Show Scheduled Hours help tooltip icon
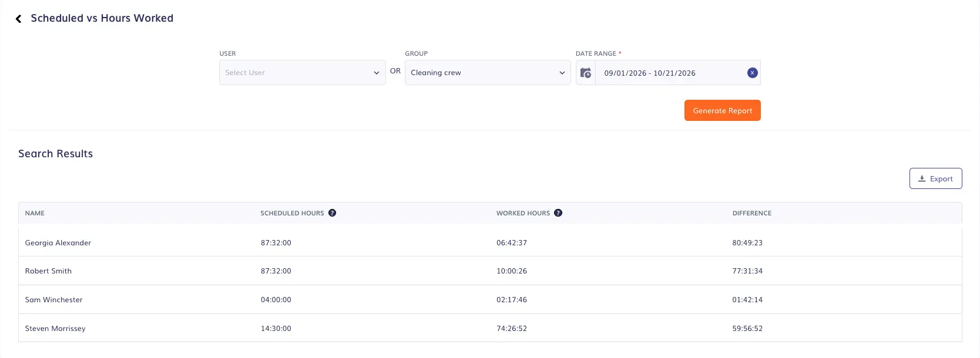The height and width of the screenshot is (358, 980). (x=332, y=213)
